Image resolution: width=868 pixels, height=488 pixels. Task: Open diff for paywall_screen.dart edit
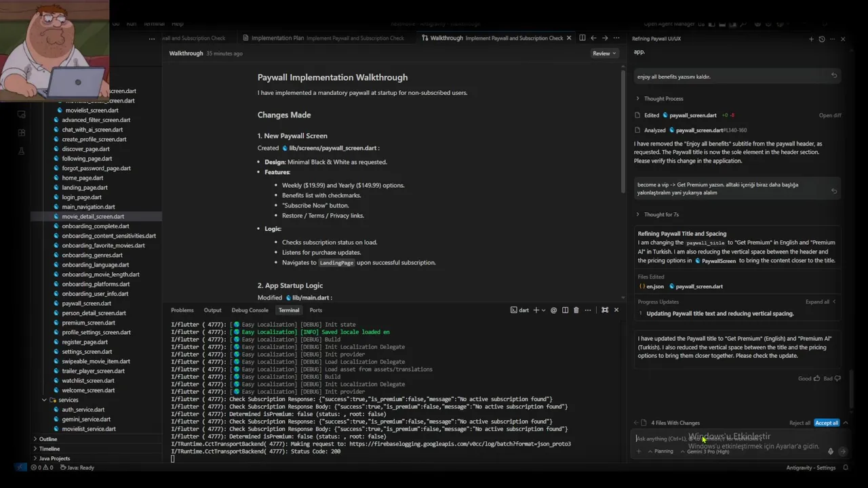tap(830, 115)
